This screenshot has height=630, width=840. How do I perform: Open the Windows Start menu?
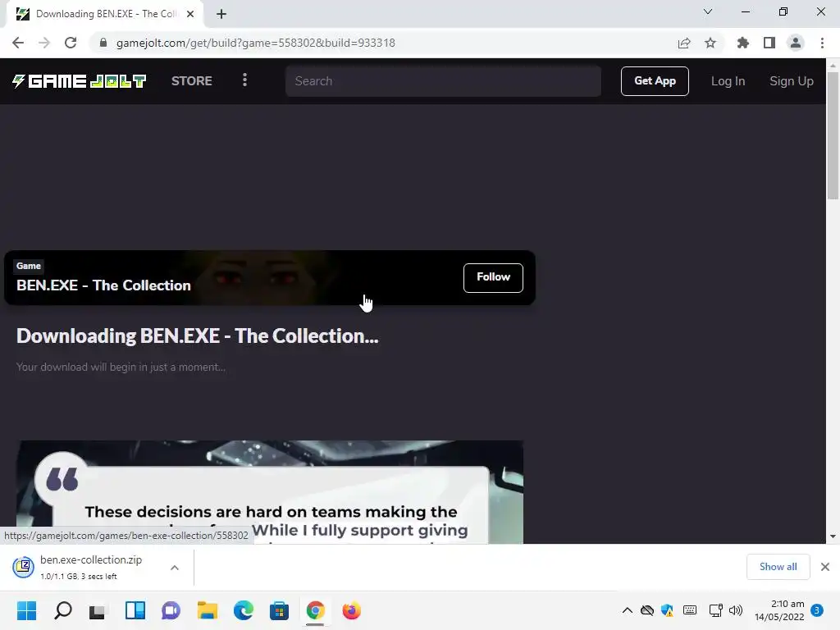click(x=27, y=610)
